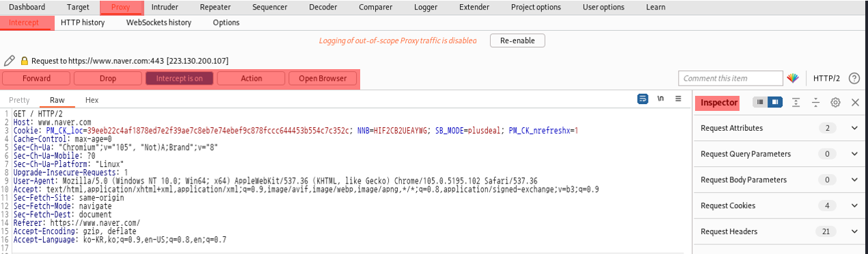
Task: Click the 'Host: www.naver.com' header line
Action: [52, 122]
